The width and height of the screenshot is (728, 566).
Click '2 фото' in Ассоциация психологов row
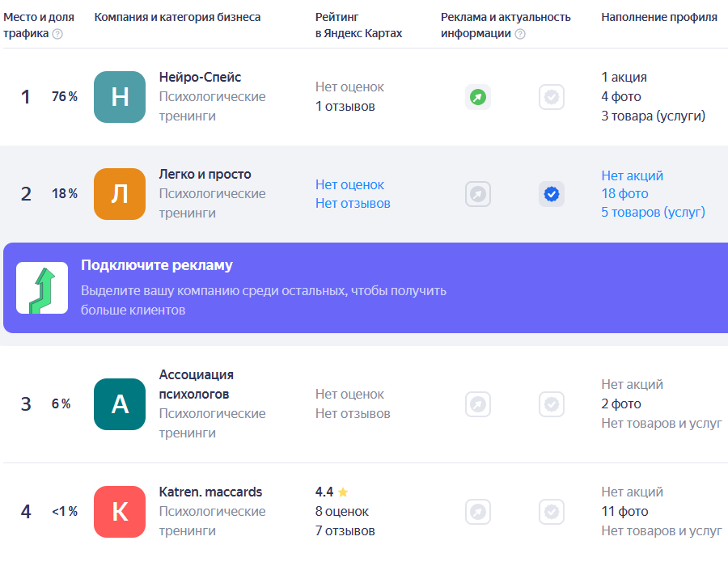pyautogui.click(x=620, y=403)
